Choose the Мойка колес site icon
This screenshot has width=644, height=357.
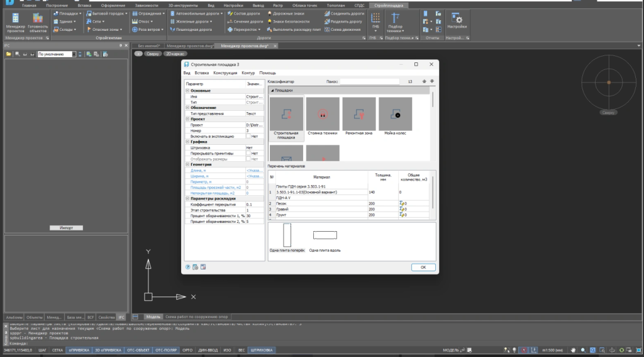395,114
